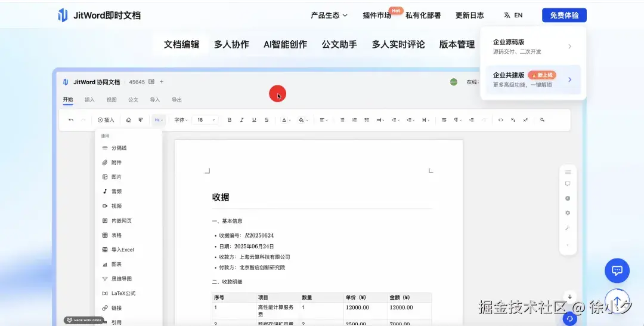Open the 更新日志 link
This screenshot has height=326, width=644.
pos(469,16)
